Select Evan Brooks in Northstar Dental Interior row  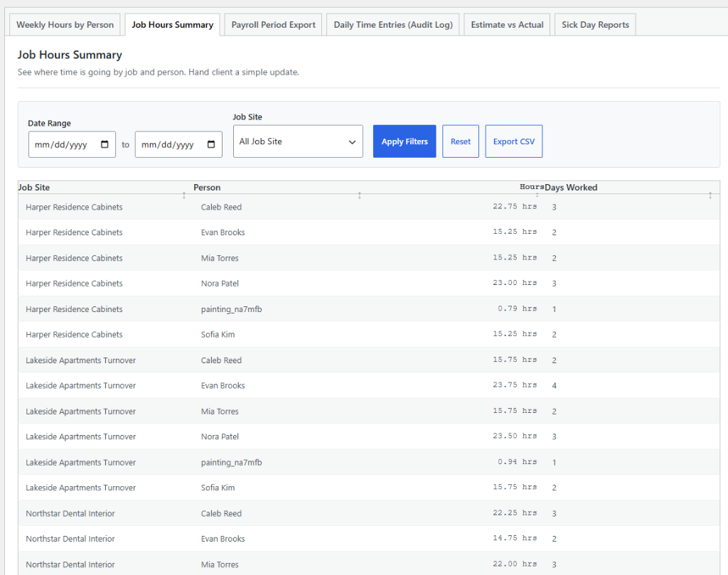point(223,539)
